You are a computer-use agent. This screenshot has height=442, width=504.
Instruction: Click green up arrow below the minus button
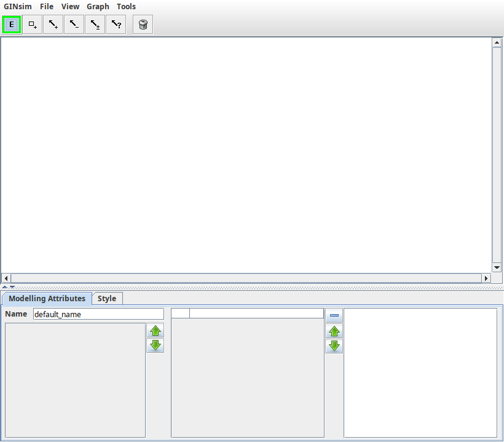pos(334,331)
